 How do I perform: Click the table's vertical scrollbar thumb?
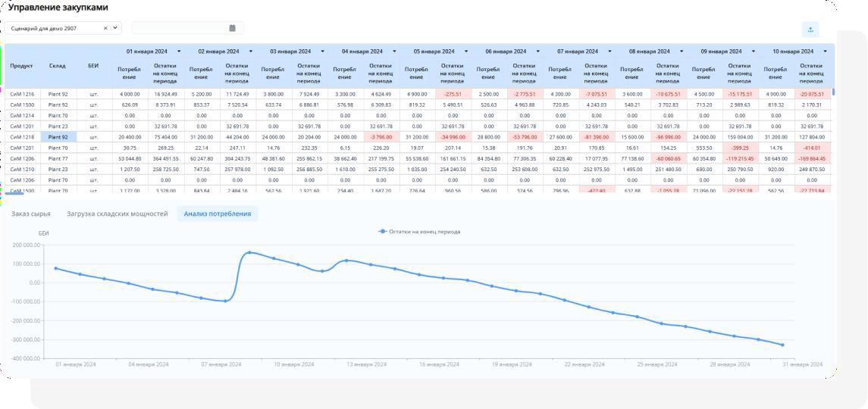click(834, 92)
